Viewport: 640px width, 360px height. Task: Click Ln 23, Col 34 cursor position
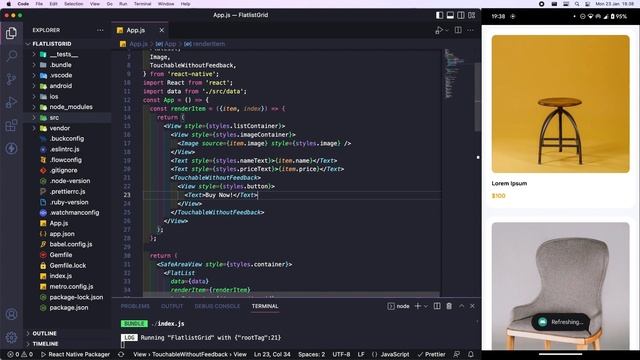[272, 355]
